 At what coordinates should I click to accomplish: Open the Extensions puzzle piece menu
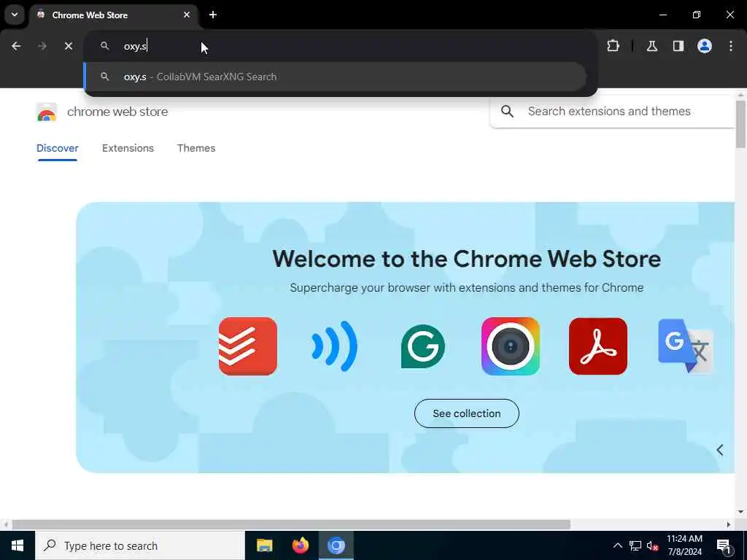[613, 46]
